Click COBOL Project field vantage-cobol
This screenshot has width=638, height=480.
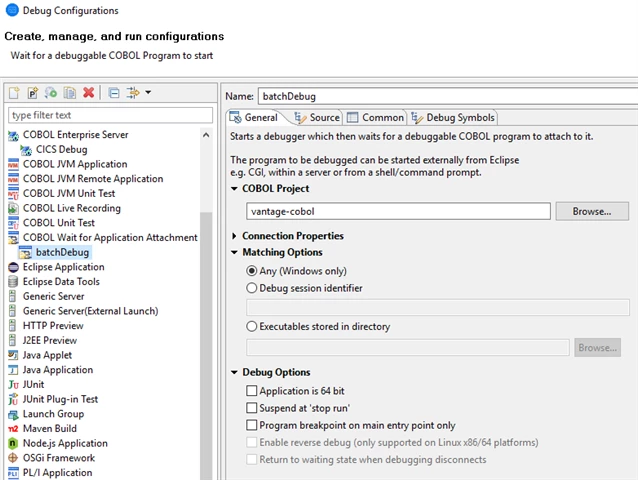tap(398, 212)
